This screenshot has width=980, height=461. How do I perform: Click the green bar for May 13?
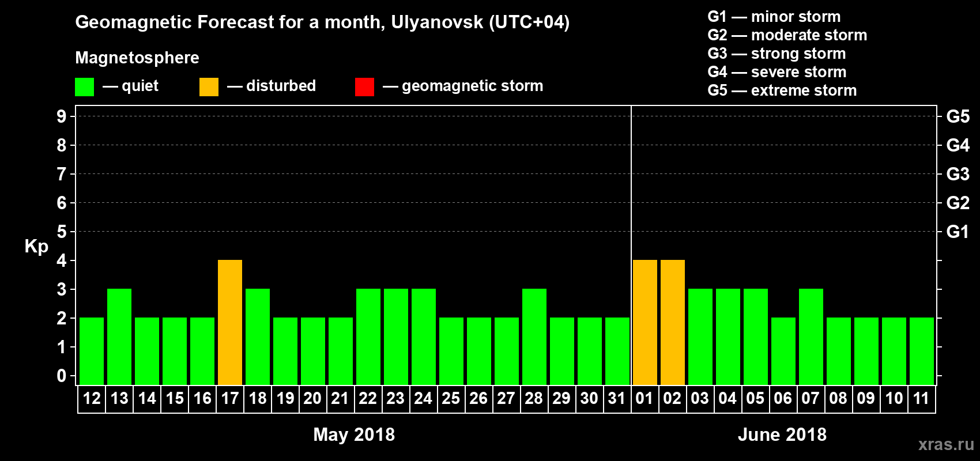click(x=119, y=337)
